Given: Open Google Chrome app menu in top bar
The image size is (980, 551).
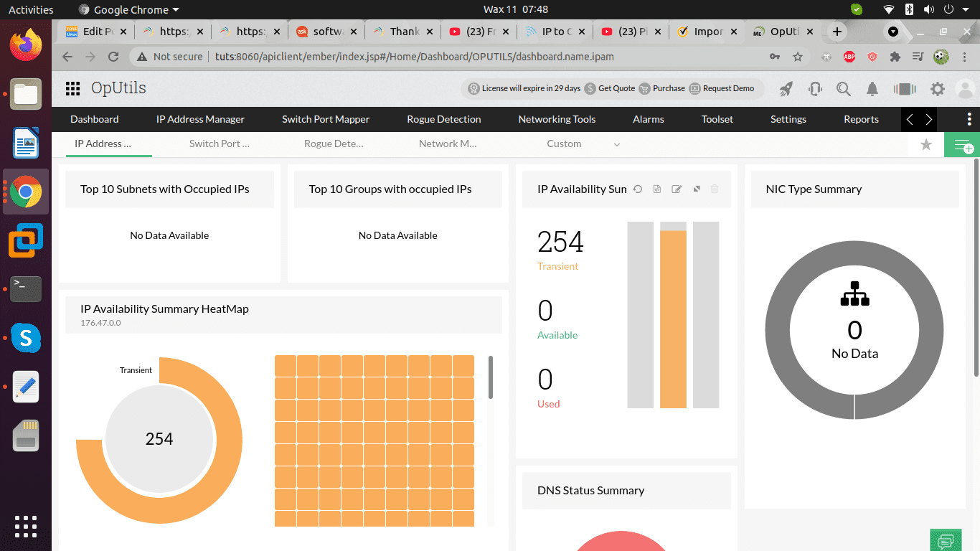Looking at the screenshot, I should [x=129, y=9].
